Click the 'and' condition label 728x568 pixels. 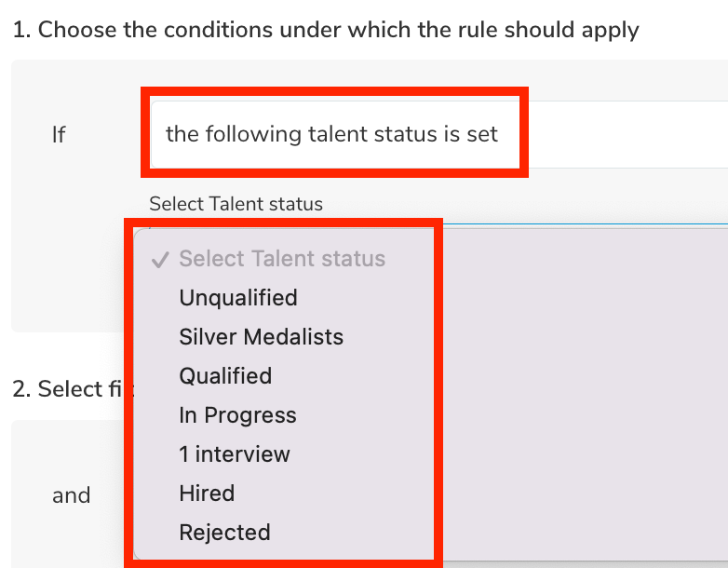[x=71, y=495]
